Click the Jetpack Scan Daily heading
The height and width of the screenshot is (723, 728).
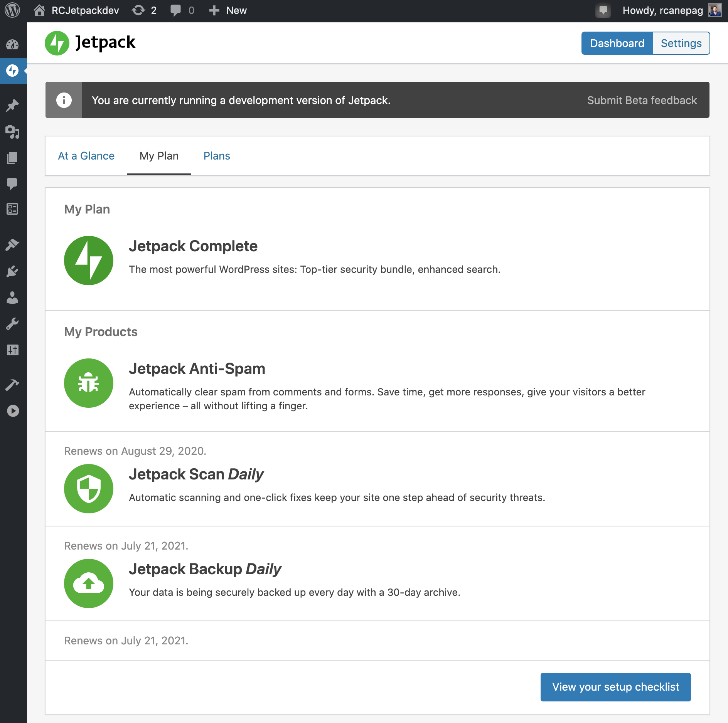196,474
